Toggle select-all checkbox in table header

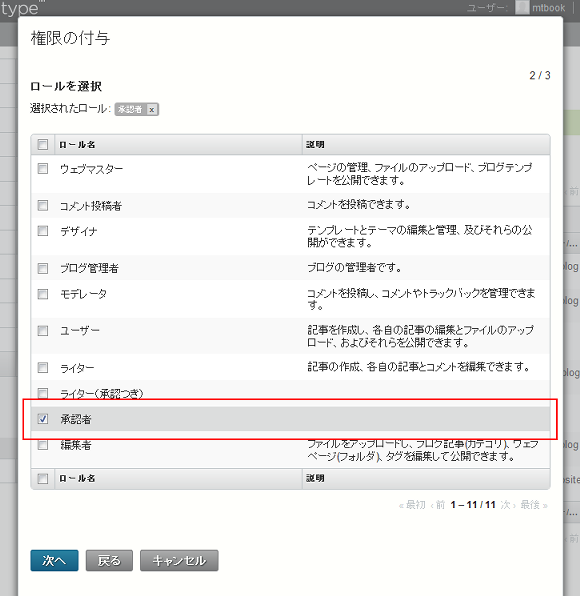[43, 144]
